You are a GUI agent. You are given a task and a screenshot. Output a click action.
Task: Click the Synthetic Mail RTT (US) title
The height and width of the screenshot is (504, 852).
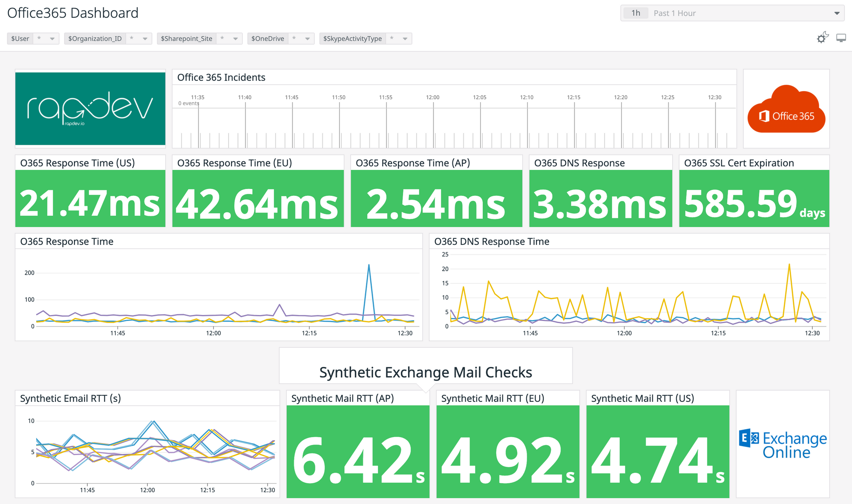click(x=643, y=398)
